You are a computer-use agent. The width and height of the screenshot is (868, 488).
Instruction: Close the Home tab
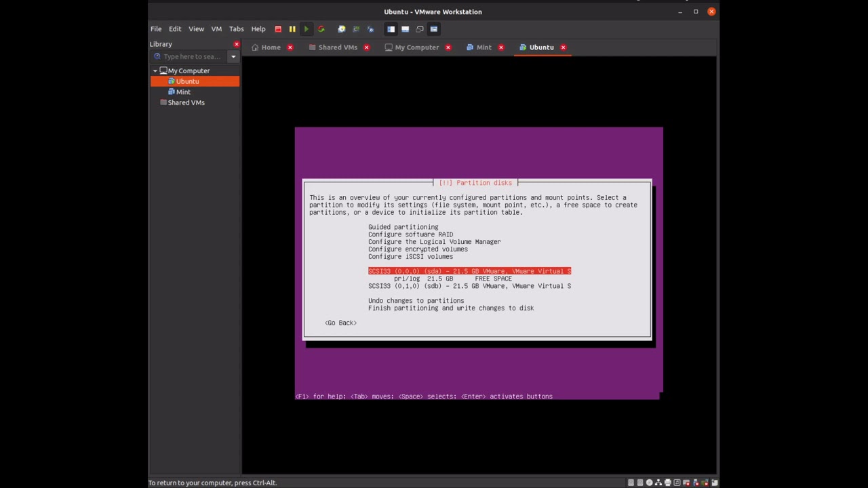tap(290, 47)
